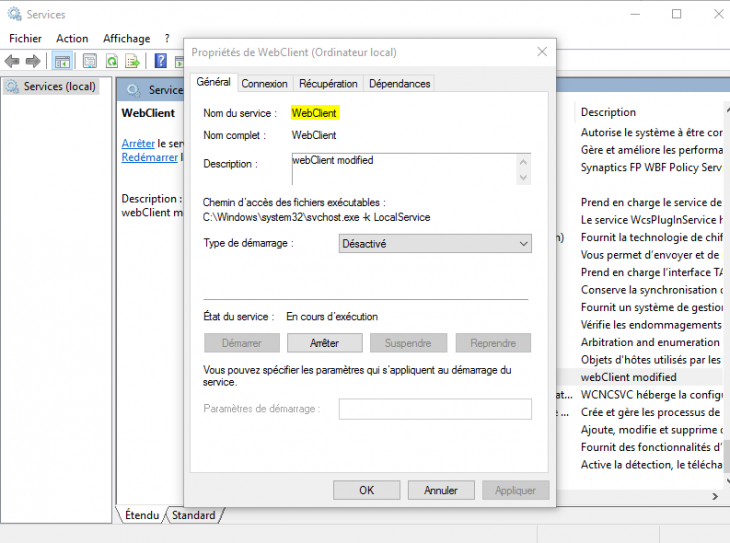Click the Services gear icon in title bar
Viewport: 730px width, 543px height.
click(14, 14)
